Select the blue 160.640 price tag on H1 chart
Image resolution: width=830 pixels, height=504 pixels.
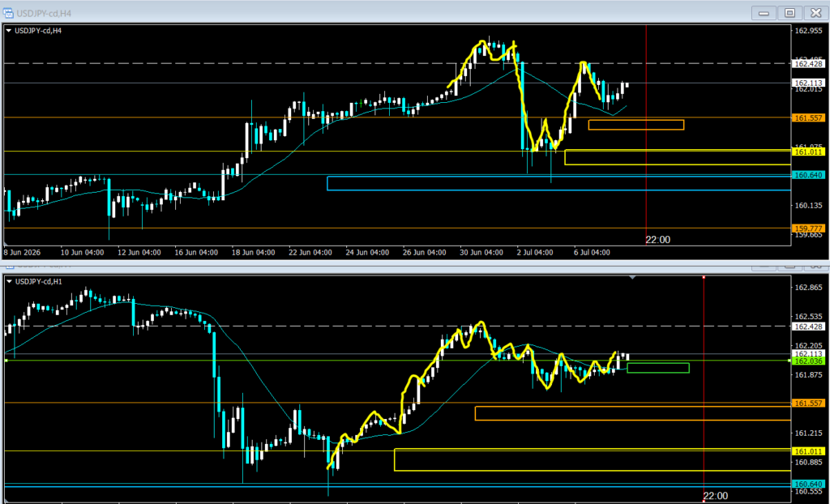[x=808, y=484]
